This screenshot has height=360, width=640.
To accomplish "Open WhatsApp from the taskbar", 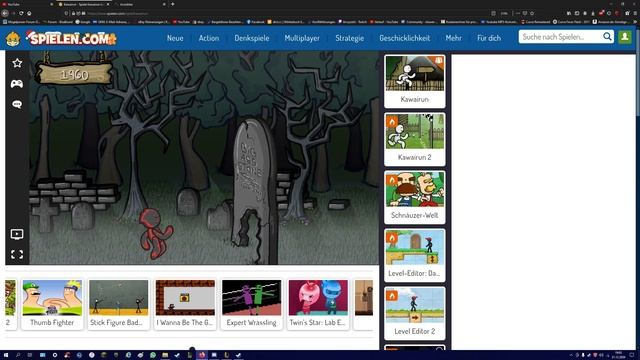I will click(153, 355).
